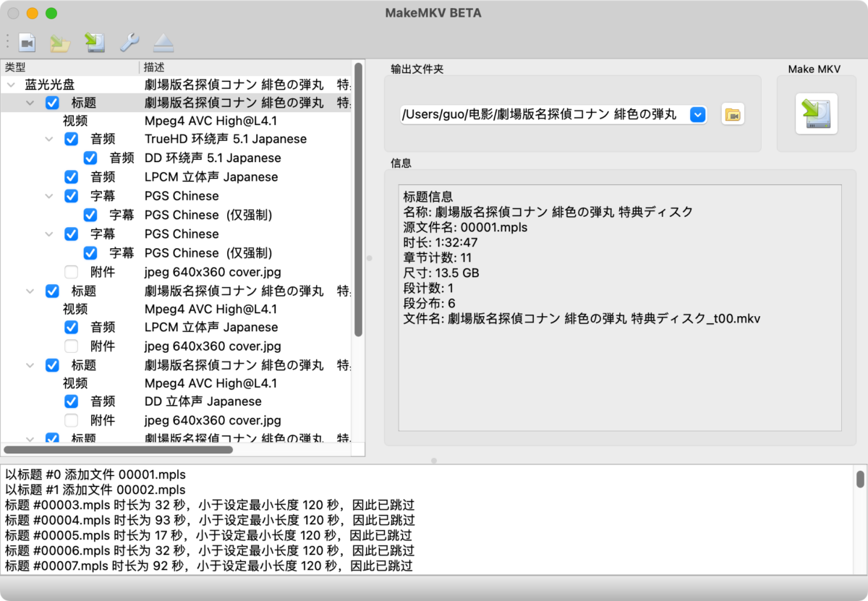Click the 文件名 _t00.mkv info line

582,318
